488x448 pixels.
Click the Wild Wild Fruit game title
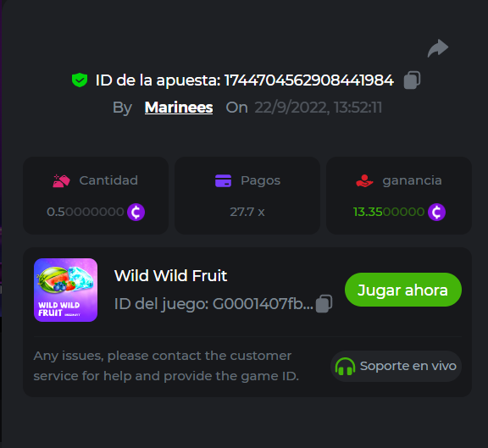coord(170,275)
